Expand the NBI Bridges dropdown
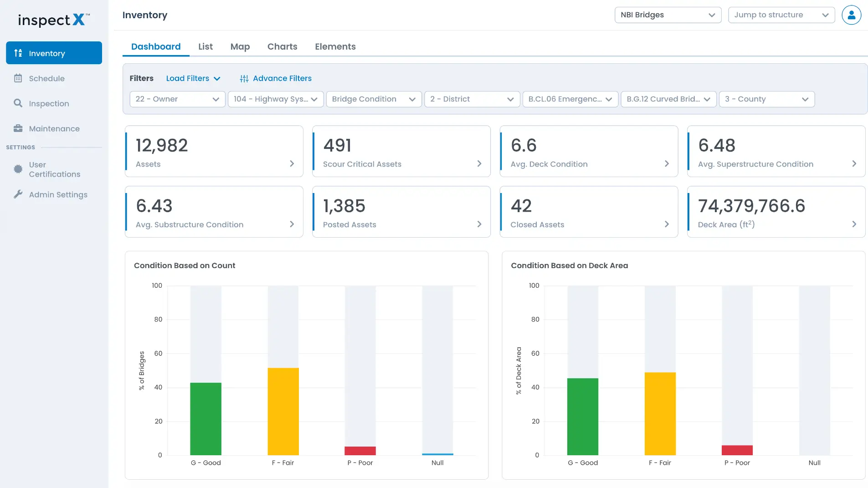 click(668, 15)
